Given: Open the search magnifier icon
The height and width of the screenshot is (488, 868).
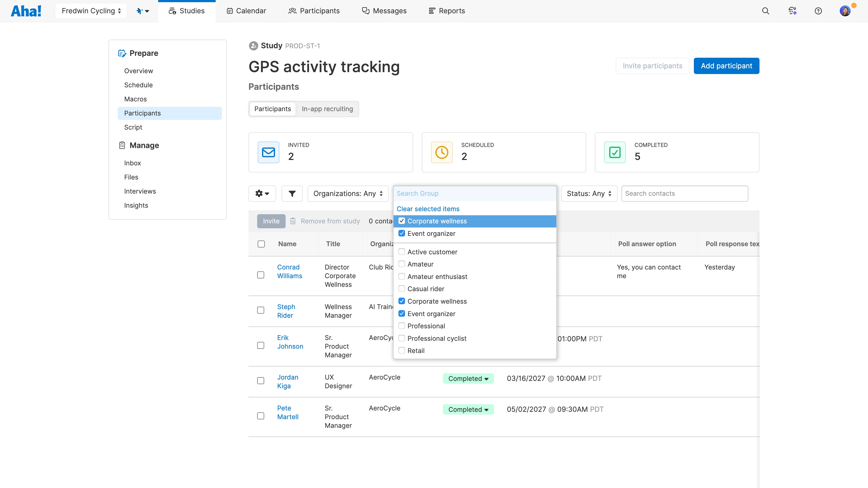Looking at the screenshot, I should click(765, 11).
